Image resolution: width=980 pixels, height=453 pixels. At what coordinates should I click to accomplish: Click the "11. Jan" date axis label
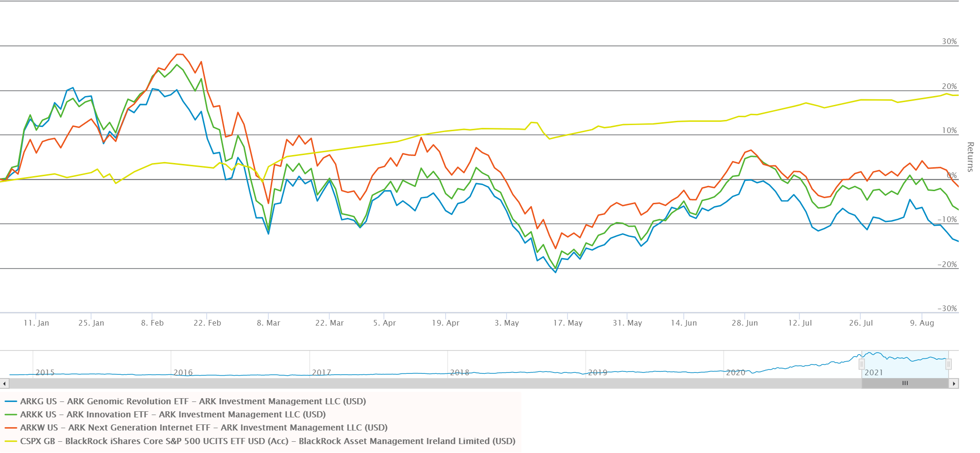36,323
